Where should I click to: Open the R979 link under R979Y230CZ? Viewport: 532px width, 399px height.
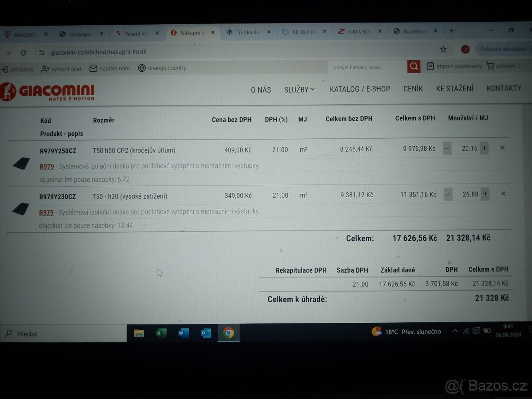click(46, 212)
